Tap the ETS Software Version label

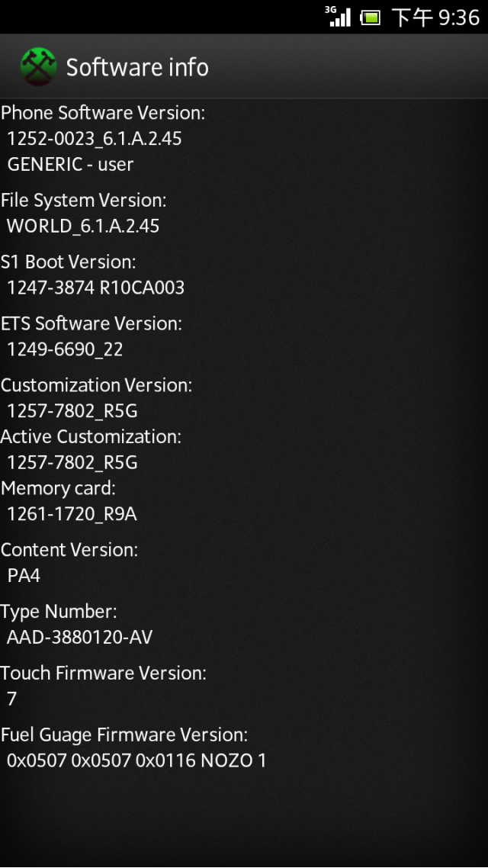tap(91, 324)
